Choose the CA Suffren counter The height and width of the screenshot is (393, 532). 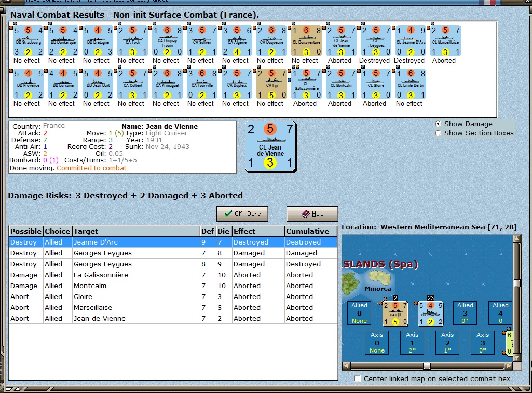(202, 41)
